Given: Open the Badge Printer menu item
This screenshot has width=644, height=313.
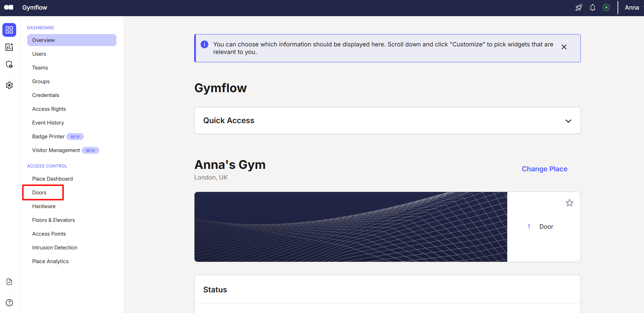Looking at the screenshot, I should click(x=48, y=137).
